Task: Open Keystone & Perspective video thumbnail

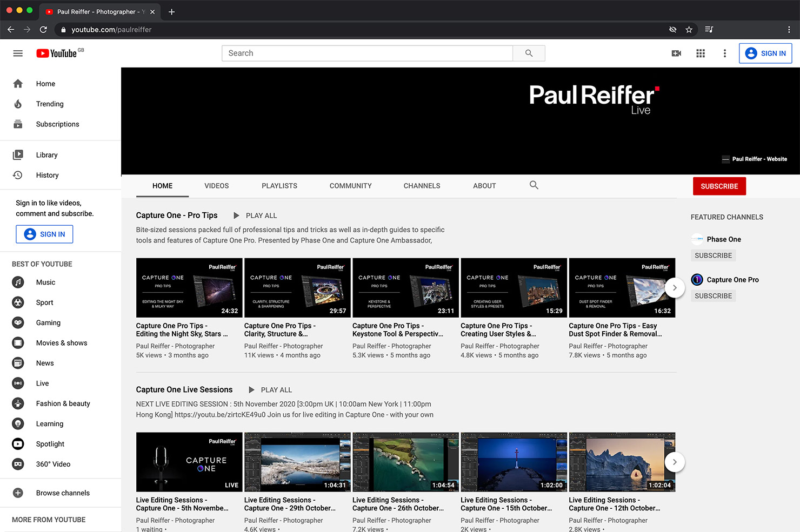Action: tap(405, 288)
